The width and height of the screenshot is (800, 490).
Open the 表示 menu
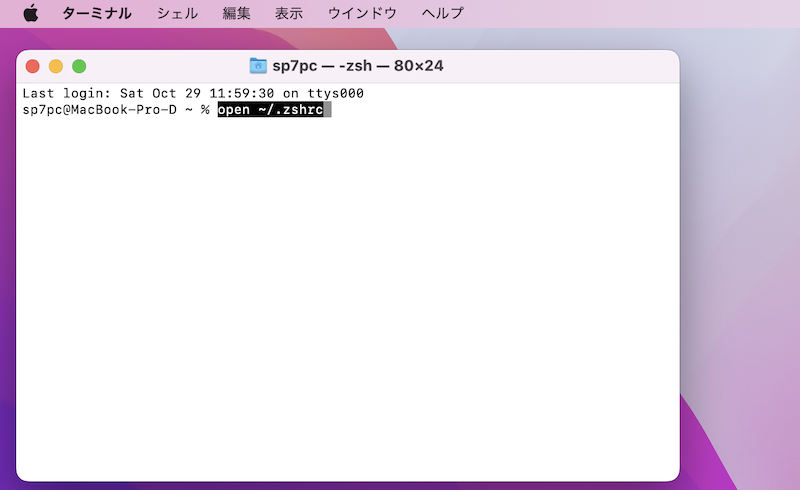(x=289, y=13)
